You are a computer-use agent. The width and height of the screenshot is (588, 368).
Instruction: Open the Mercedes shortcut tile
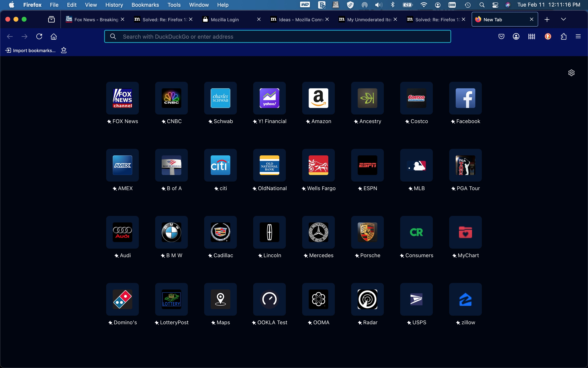point(318,232)
